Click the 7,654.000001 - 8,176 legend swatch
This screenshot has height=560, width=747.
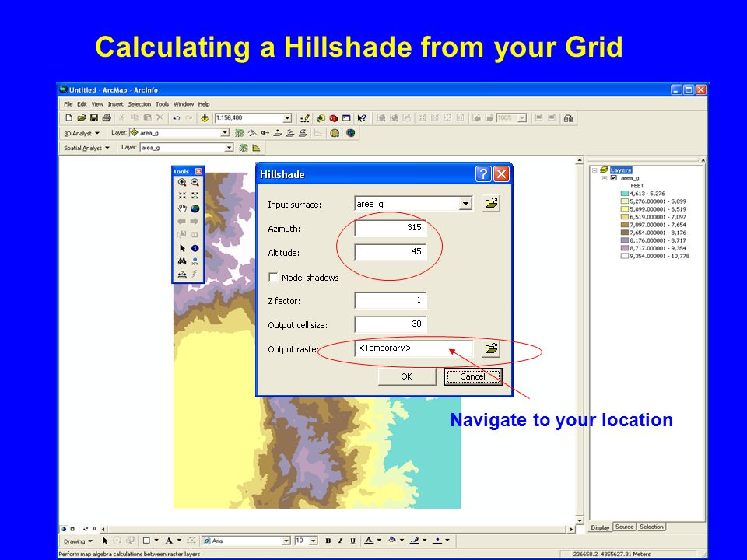(625, 233)
